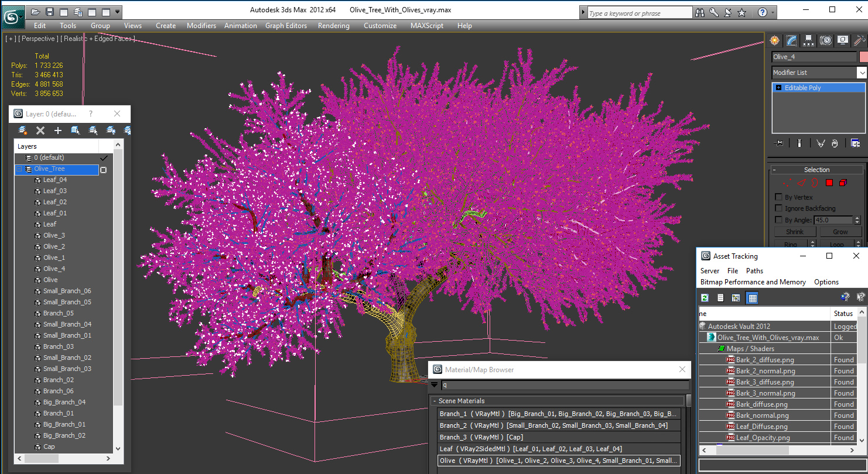
Task: Open the MAXScript menu
Action: point(428,26)
